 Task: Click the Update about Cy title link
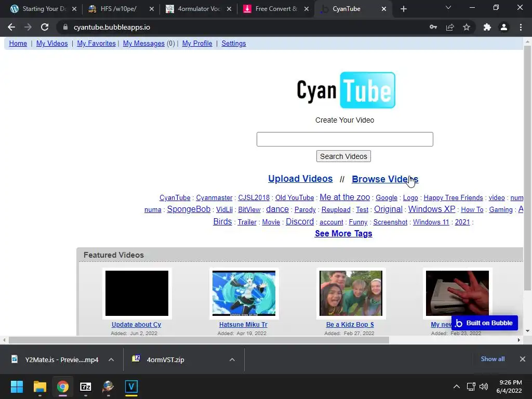click(x=137, y=324)
